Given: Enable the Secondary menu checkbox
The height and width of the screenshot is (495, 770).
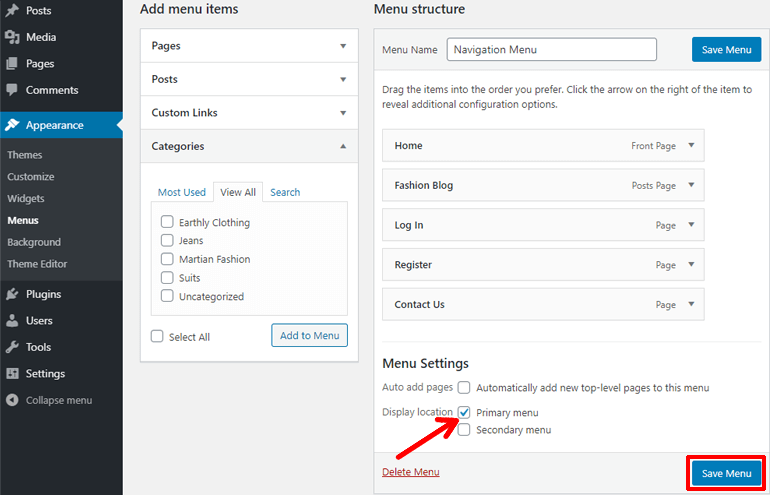Looking at the screenshot, I should point(464,430).
